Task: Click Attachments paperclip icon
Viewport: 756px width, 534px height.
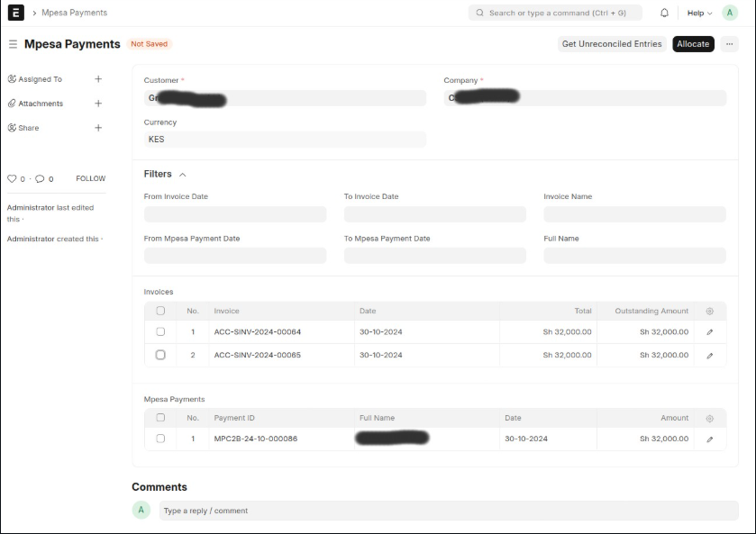Action: (x=12, y=104)
